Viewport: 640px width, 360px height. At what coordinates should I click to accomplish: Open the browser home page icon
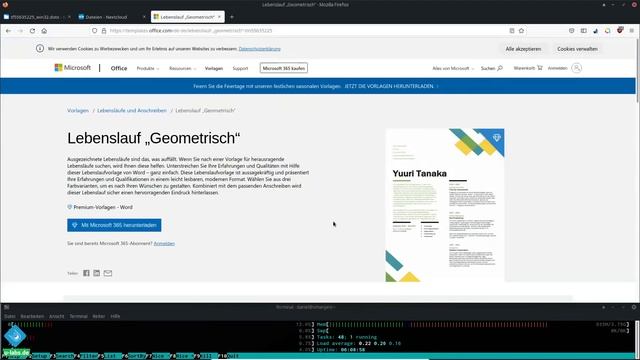[44, 31]
